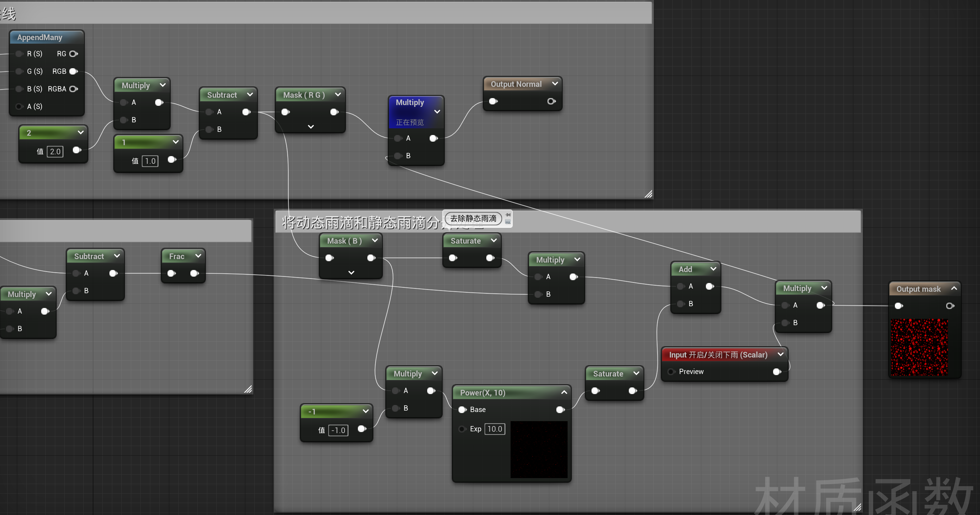Select the previewing blue Multiply node title
The width and height of the screenshot is (980, 515).
click(x=410, y=103)
